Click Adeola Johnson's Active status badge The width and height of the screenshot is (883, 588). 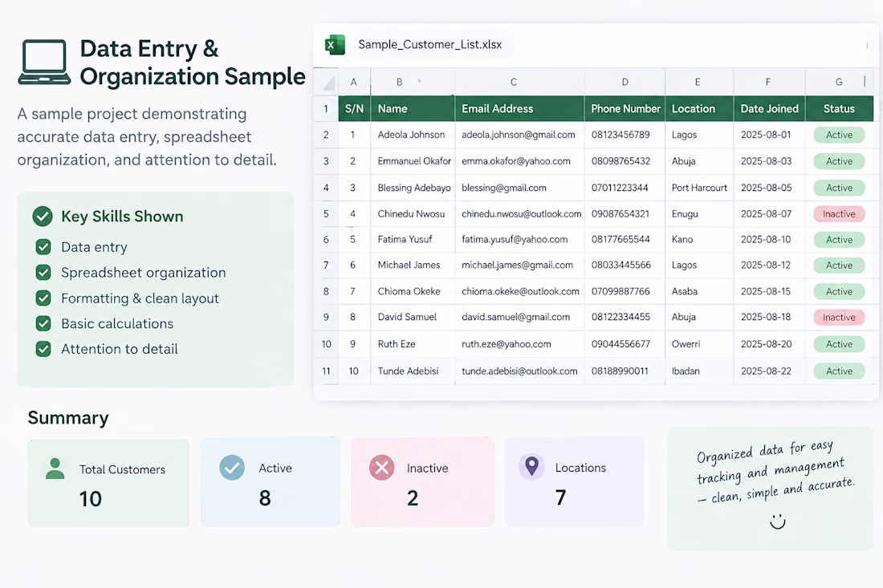click(839, 135)
